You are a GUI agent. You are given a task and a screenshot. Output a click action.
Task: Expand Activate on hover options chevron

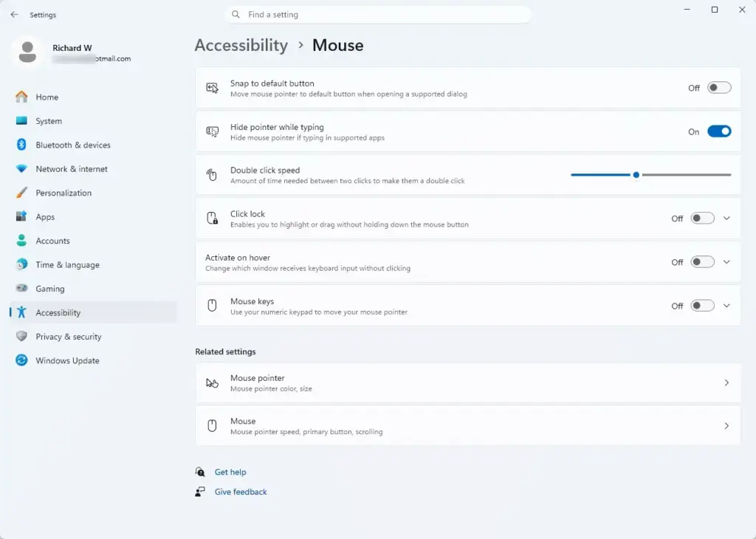pyautogui.click(x=726, y=262)
